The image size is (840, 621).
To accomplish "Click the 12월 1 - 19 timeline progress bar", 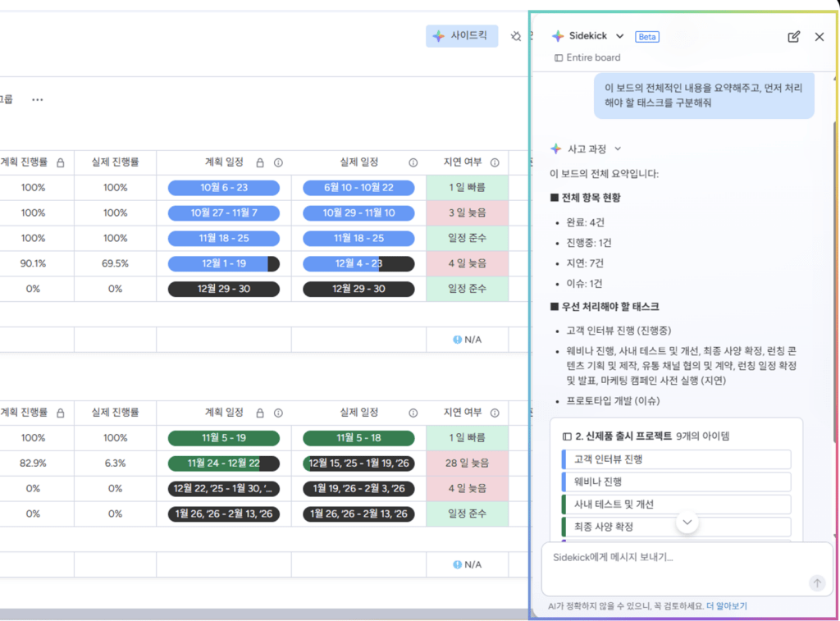I will pos(223,263).
